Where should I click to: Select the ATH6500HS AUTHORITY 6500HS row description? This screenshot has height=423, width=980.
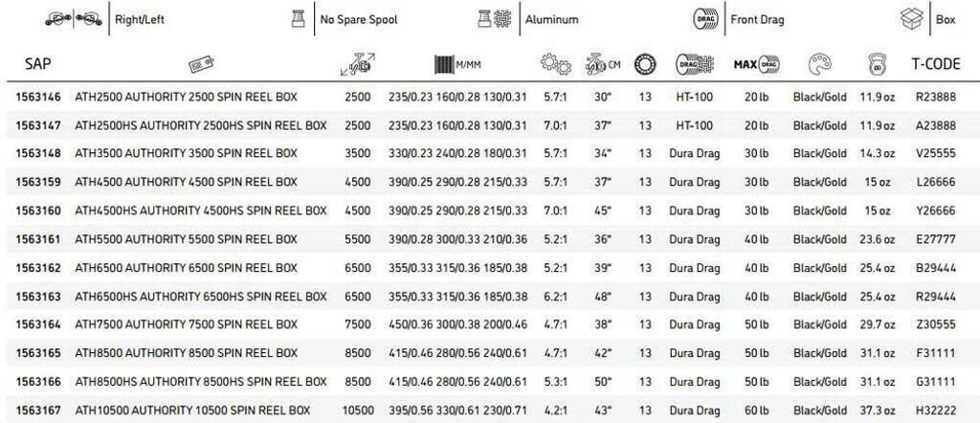click(x=200, y=297)
